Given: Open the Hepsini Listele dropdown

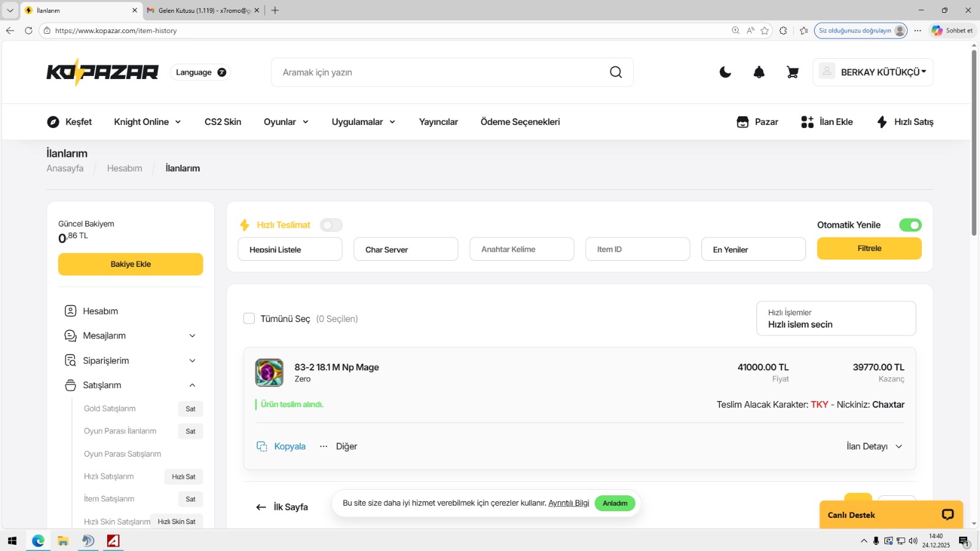Looking at the screenshot, I should pos(290,249).
